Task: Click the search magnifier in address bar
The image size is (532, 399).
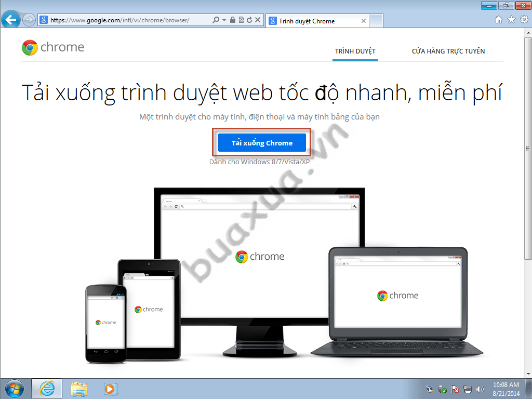Action: click(216, 20)
